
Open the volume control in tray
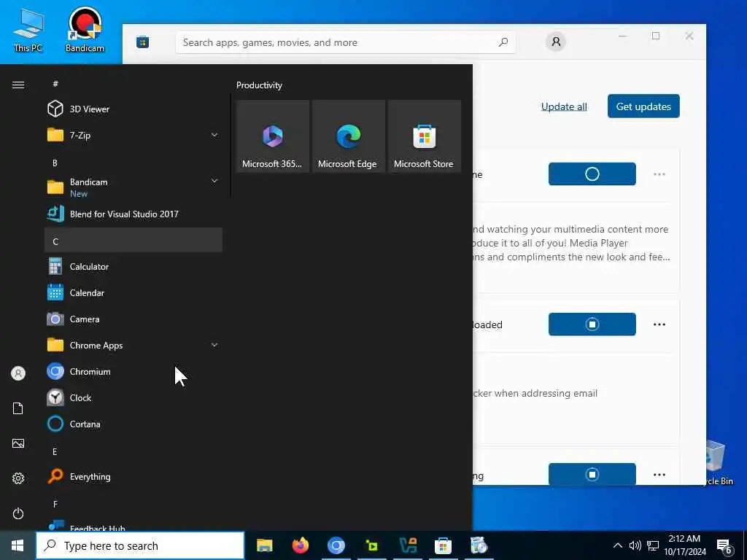(x=635, y=545)
